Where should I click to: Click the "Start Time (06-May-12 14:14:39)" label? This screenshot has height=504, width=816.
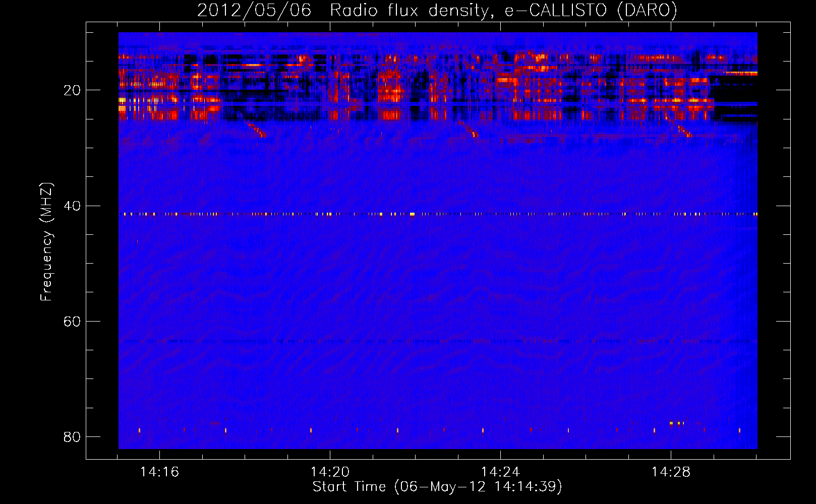click(437, 487)
